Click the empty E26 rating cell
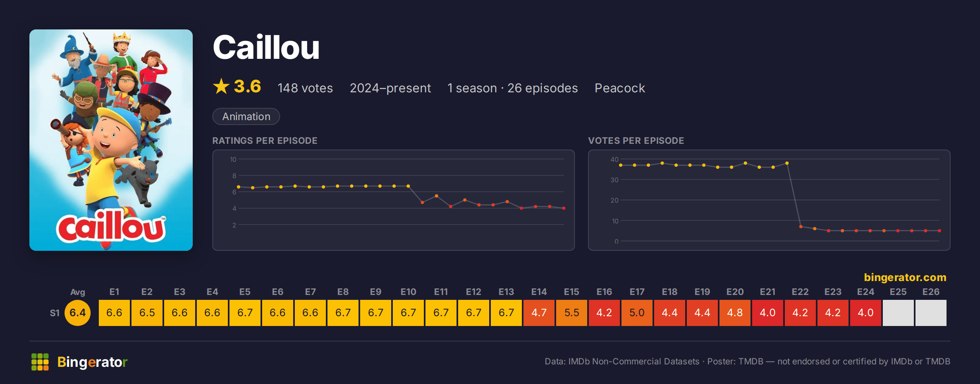980x384 pixels. (931, 313)
